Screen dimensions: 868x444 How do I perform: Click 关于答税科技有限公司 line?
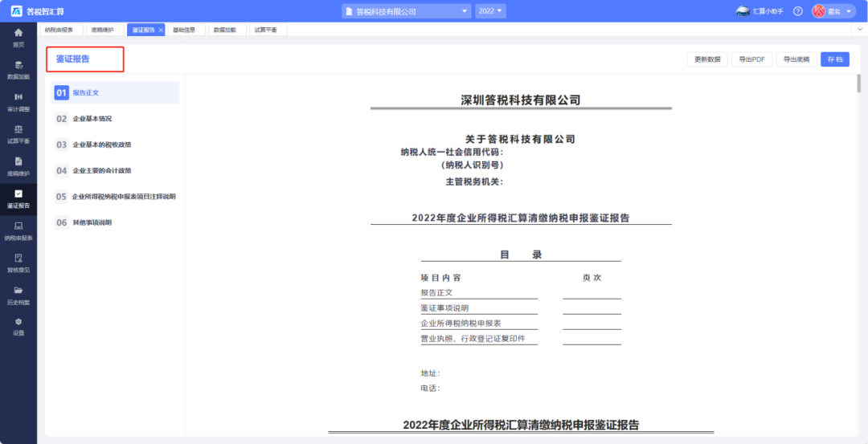(520, 140)
